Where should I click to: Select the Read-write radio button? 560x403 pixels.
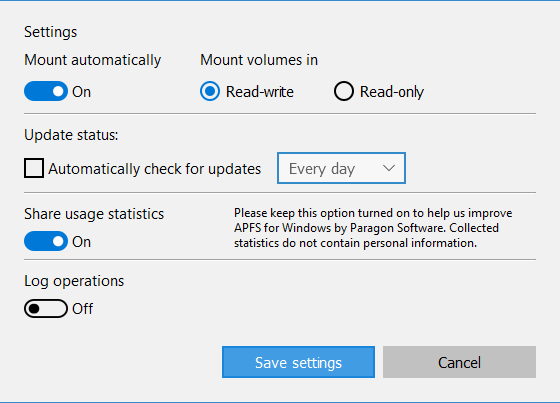210,91
